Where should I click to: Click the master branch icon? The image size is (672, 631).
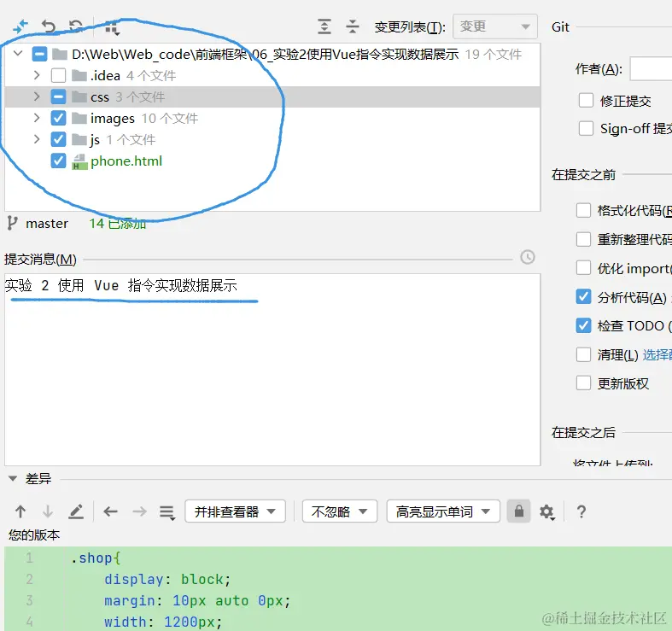[x=13, y=224]
